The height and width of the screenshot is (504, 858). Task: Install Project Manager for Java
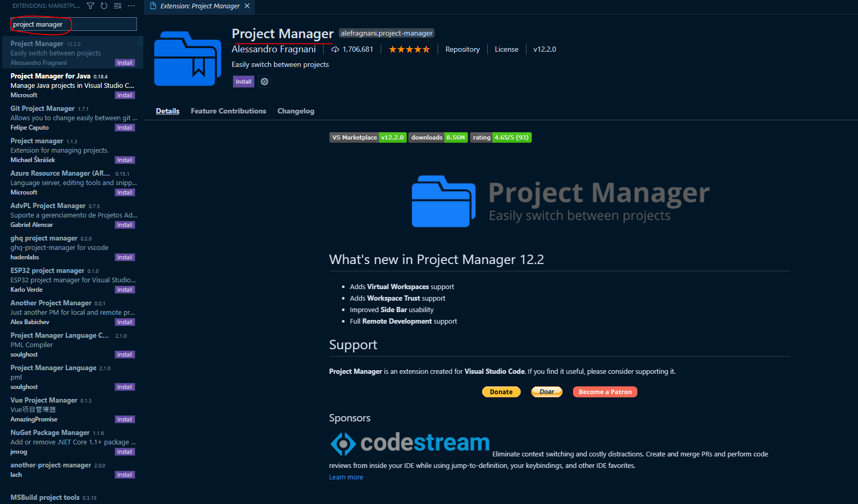(125, 95)
